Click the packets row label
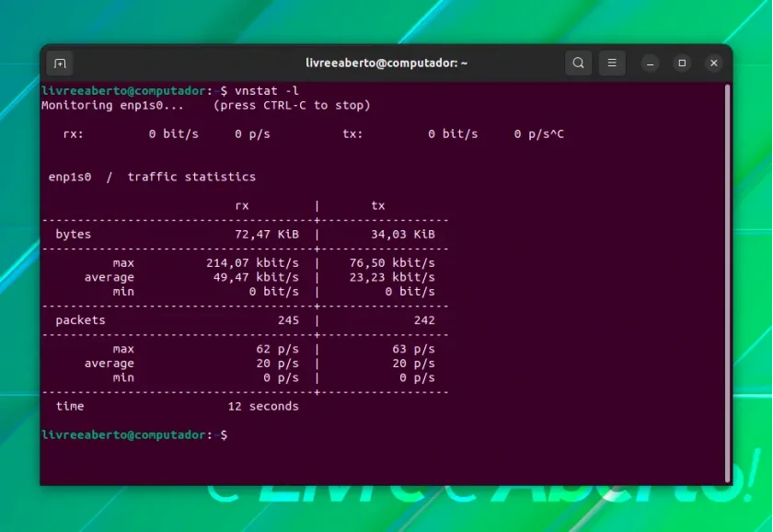 (x=80, y=320)
